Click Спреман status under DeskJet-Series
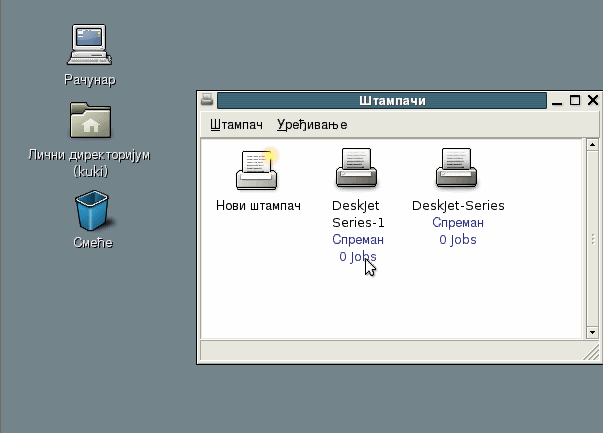Image resolution: width=603 pixels, height=433 pixels. pyautogui.click(x=458, y=223)
